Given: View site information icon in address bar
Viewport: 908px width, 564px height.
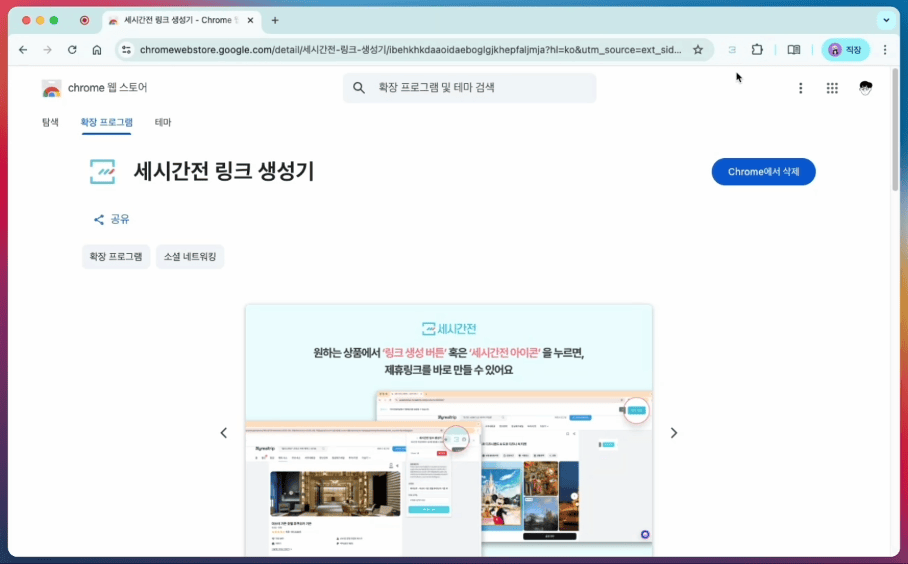Looking at the screenshot, I should tap(126, 50).
